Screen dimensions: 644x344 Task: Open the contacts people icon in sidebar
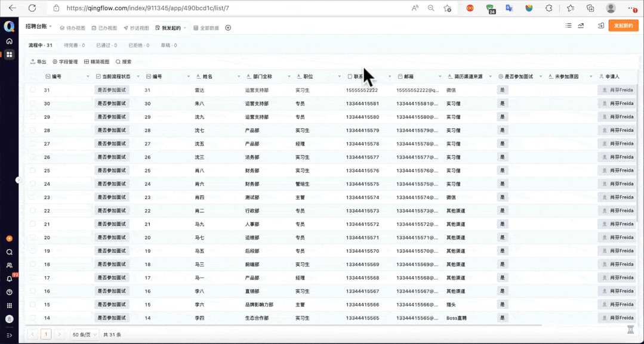9,265
